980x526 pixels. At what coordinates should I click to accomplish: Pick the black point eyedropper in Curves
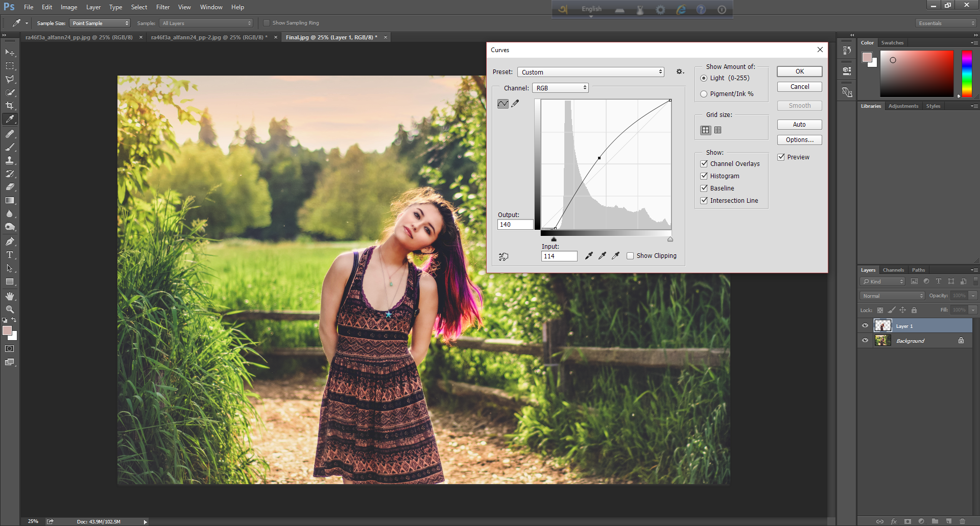(x=589, y=256)
